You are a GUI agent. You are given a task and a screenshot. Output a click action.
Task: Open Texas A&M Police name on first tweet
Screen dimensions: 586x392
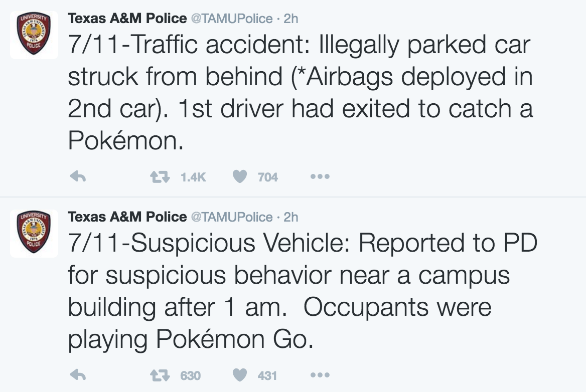coord(127,18)
